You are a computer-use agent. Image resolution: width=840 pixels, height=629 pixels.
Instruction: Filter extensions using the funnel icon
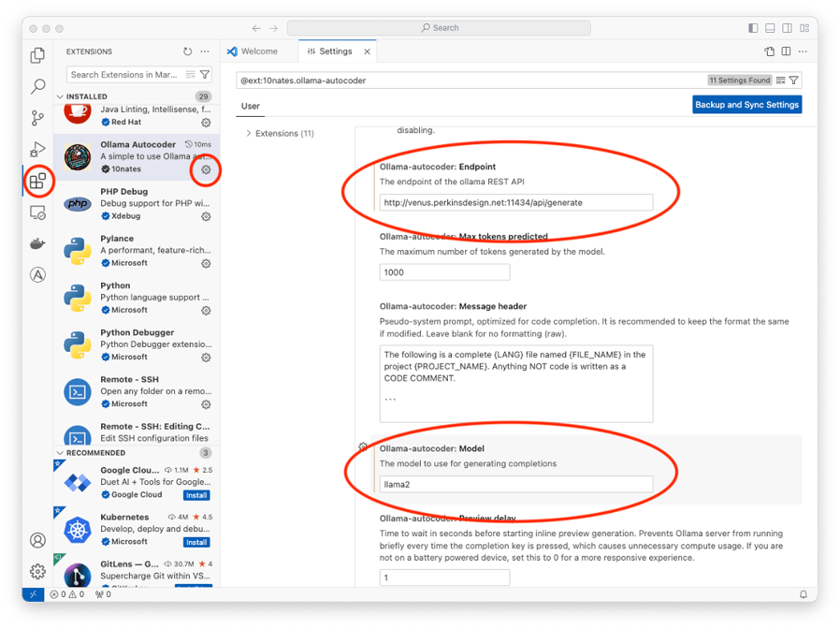click(205, 75)
